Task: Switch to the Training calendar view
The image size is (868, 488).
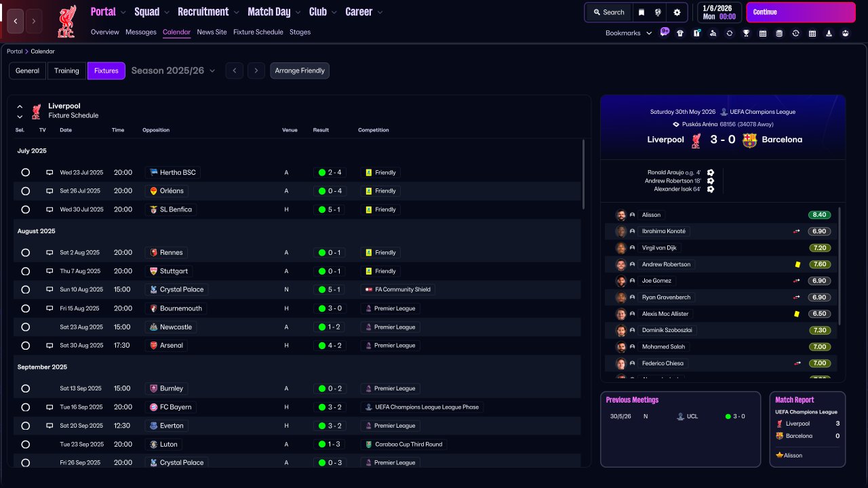Action: (x=66, y=70)
